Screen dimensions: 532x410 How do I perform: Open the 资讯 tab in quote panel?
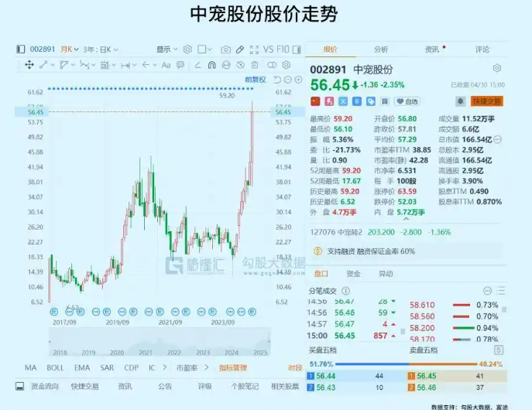tap(432, 50)
